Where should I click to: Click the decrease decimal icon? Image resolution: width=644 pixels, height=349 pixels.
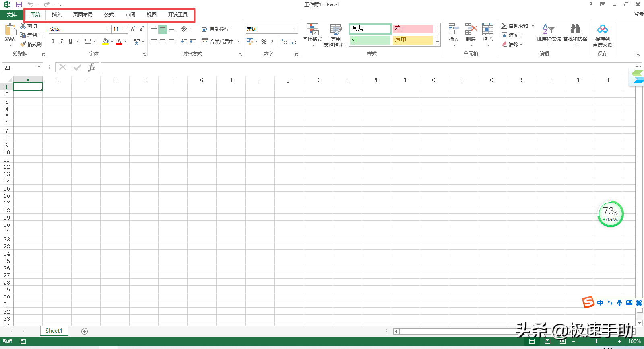coord(294,41)
